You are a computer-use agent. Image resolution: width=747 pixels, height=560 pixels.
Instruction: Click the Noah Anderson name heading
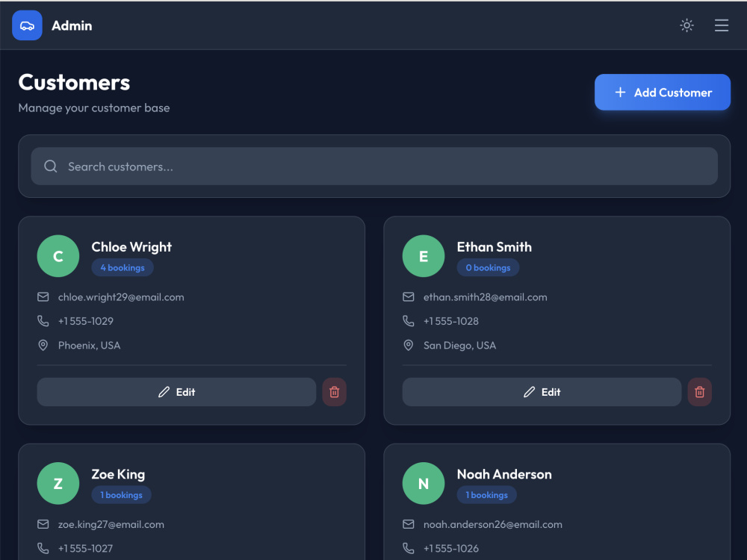[x=504, y=474]
